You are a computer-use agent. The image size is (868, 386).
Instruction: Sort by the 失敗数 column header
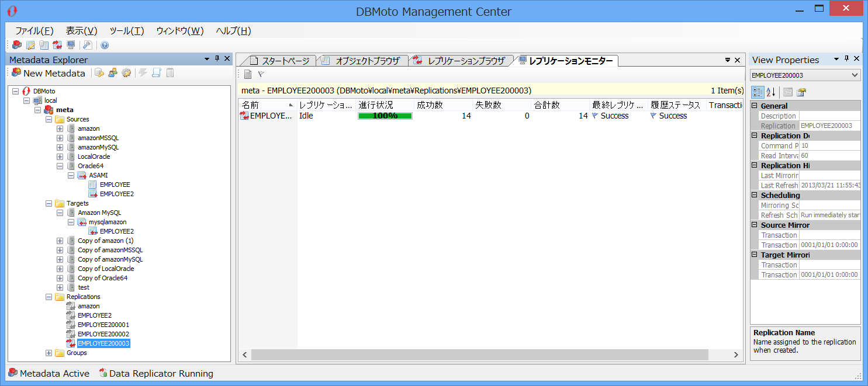click(502, 105)
